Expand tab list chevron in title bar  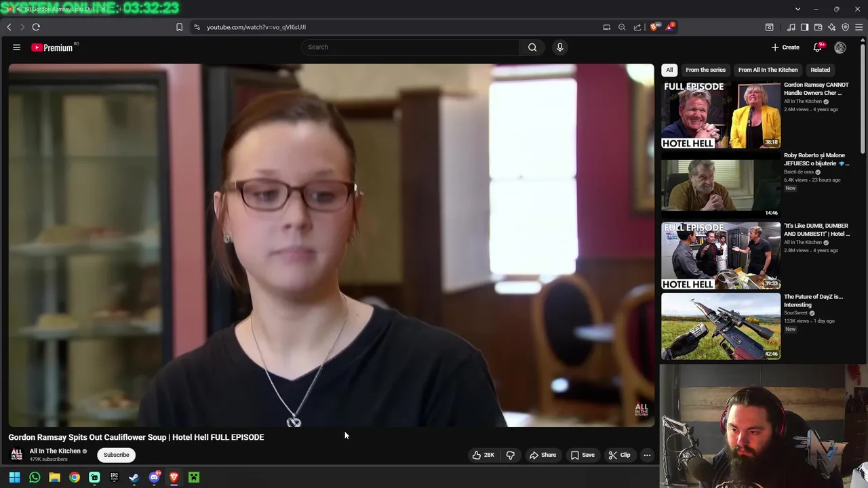pyautogui.click(x=797, y=9)
